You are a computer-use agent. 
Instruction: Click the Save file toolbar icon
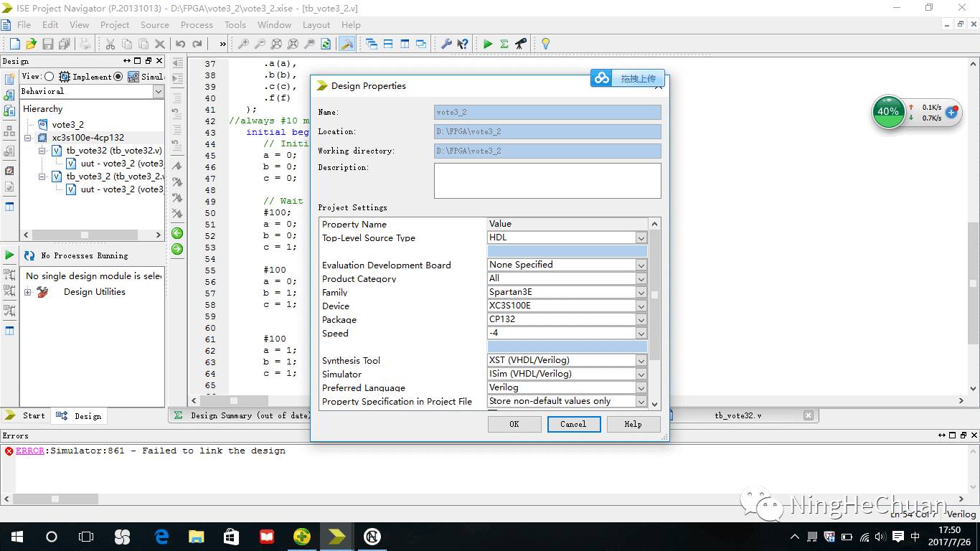[x=48, y=44]
